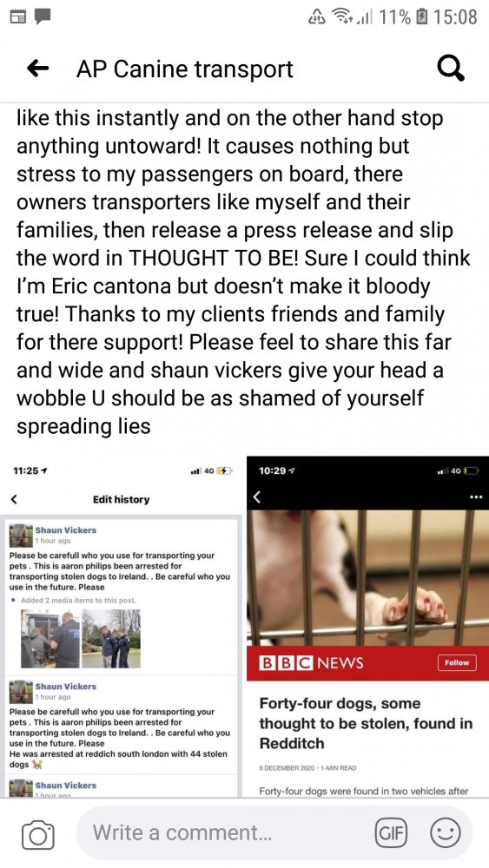Tap the calendar notification icon in status bar
489x868 pixels.
tap(18, 16)
